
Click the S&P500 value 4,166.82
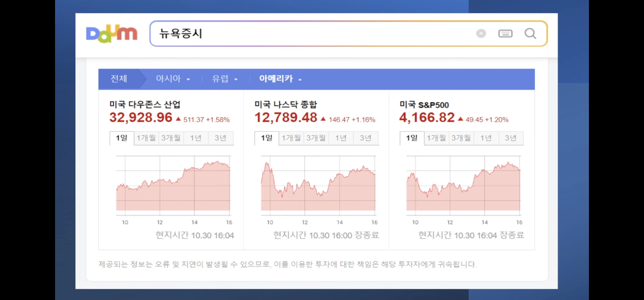point(427,117)
